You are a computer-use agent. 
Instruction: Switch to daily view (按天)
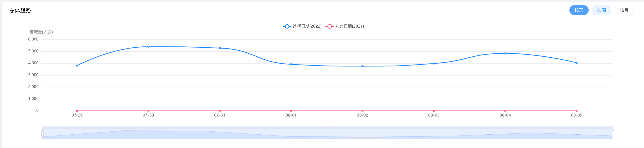coord(578,10)
